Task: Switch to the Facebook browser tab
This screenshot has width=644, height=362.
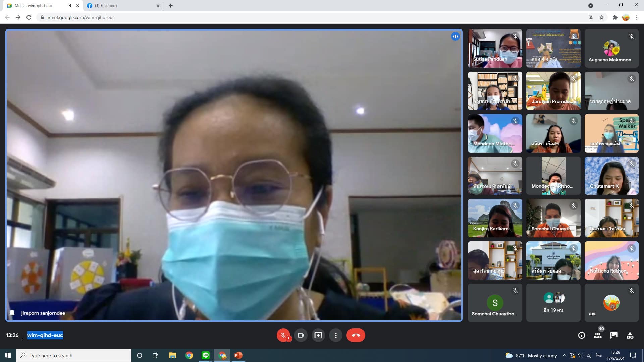Action: (x=122, y=6)
